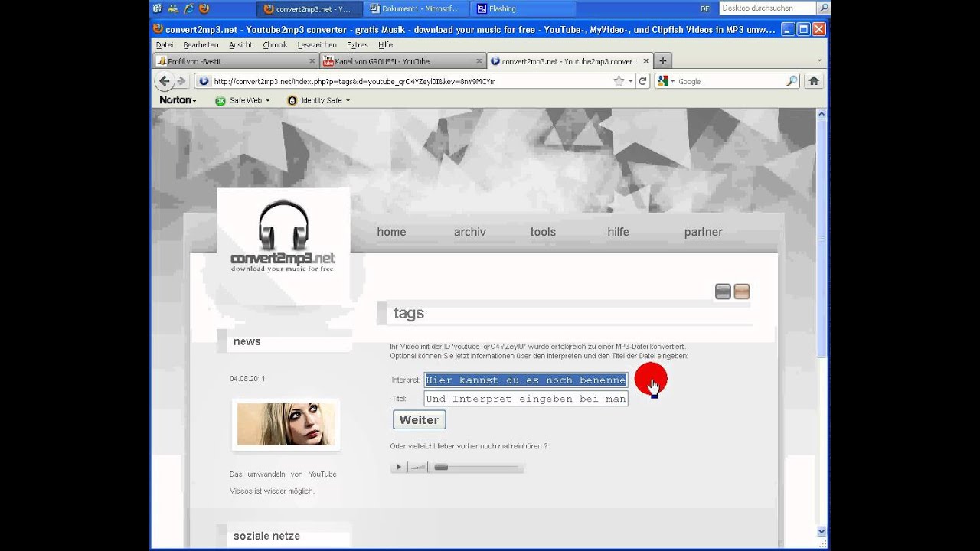980x551 pixels.
Task: Close the Profil von -Bastii tab
Action: coord(312,61)
